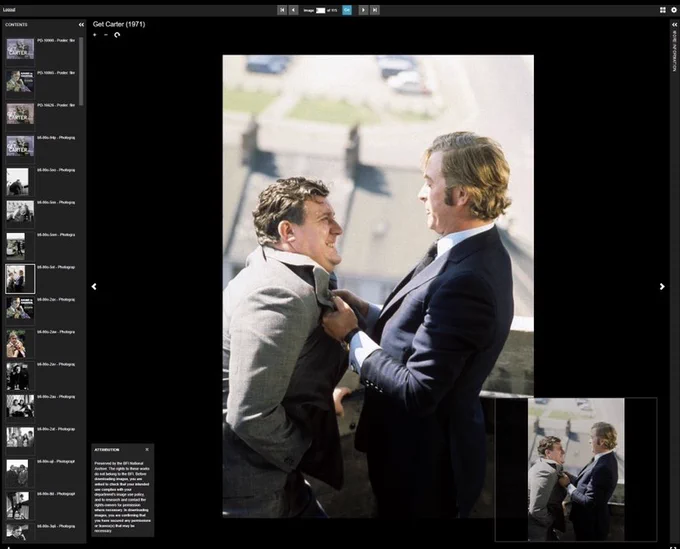680x549 pixels.
Task: Open the eleventh thumbnail, black-and-white photo of standing figures
Action: click(x=18, y=376)
